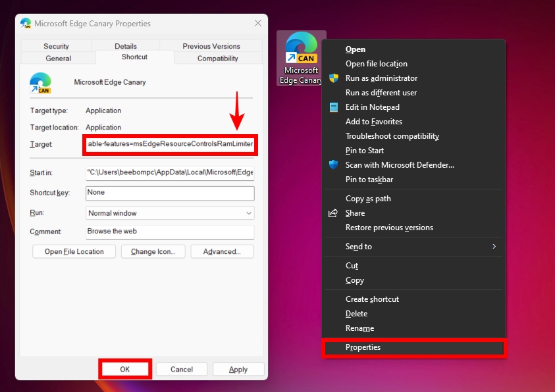Click the Target type value Application
The height and width of the screenshot is (392, 555).
click(103, 110)
